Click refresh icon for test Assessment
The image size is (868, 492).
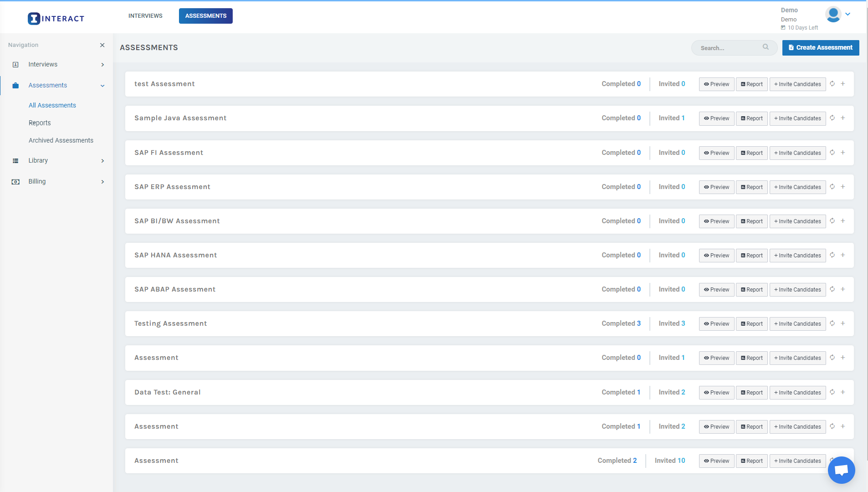pyautogui.click(x=832, y=84)
